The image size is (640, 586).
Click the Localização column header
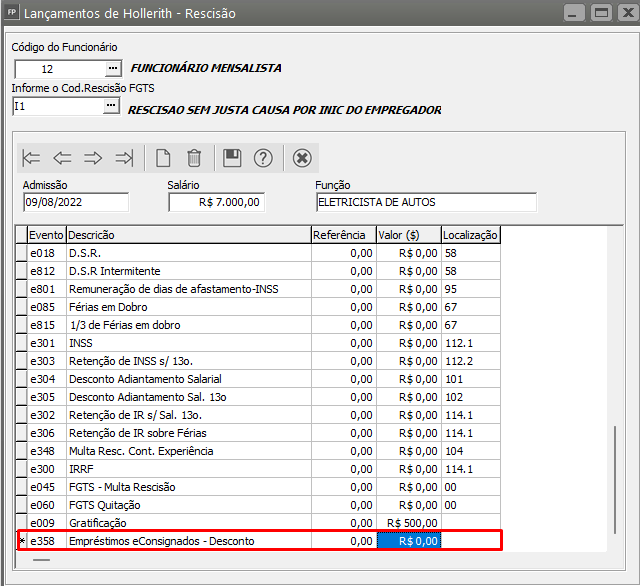(470, 235)
